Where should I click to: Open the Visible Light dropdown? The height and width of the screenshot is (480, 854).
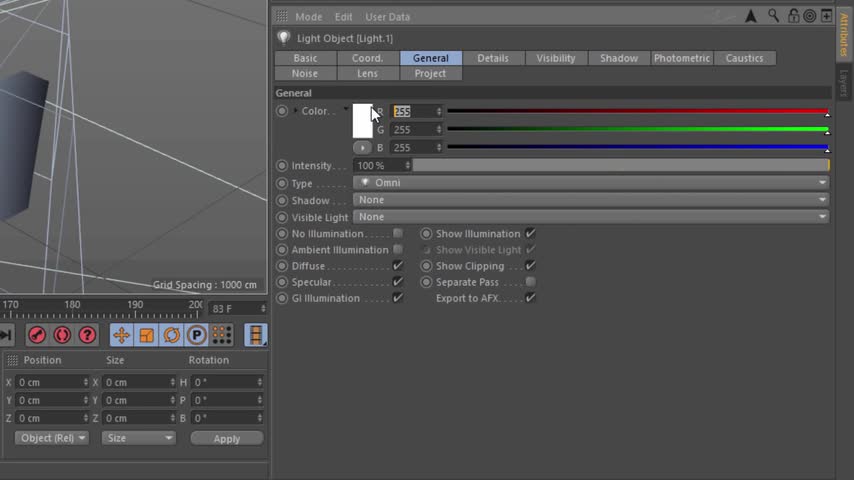pos(591,217)
